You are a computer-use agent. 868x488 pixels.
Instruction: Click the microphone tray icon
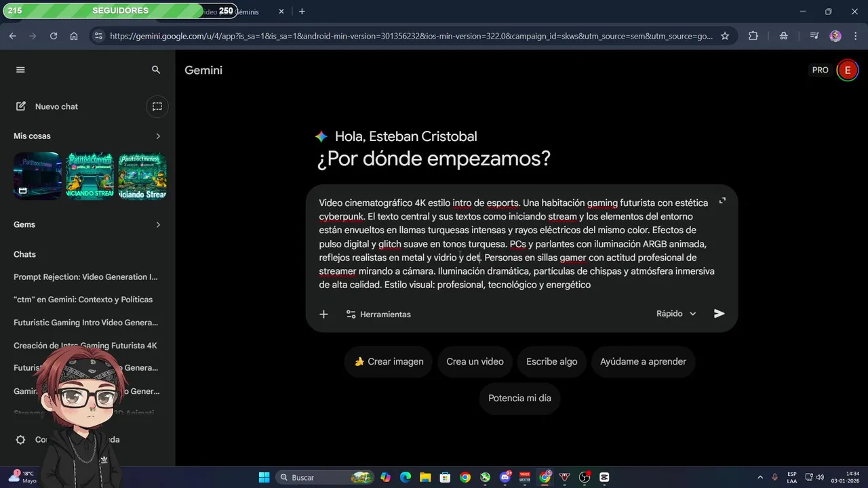tap(774, 477)
